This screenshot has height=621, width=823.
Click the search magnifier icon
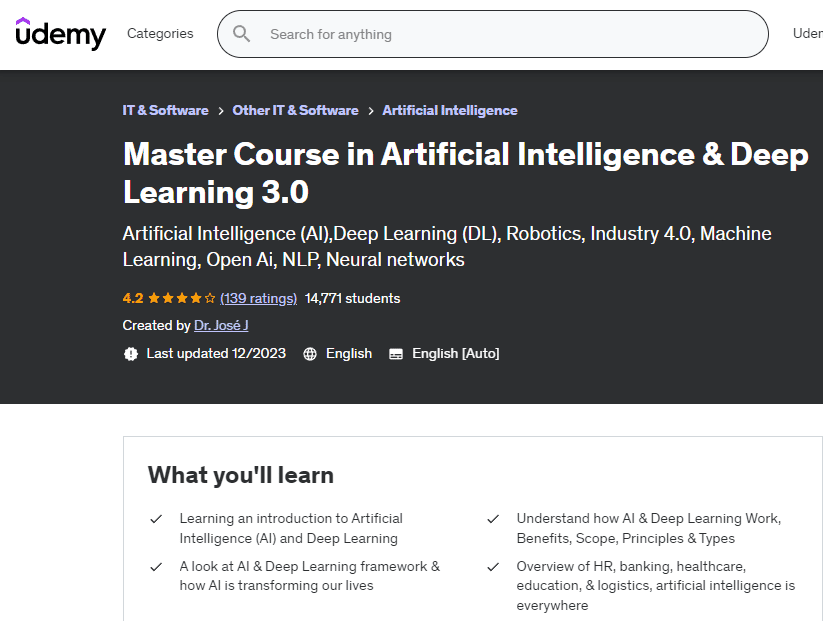241,34
